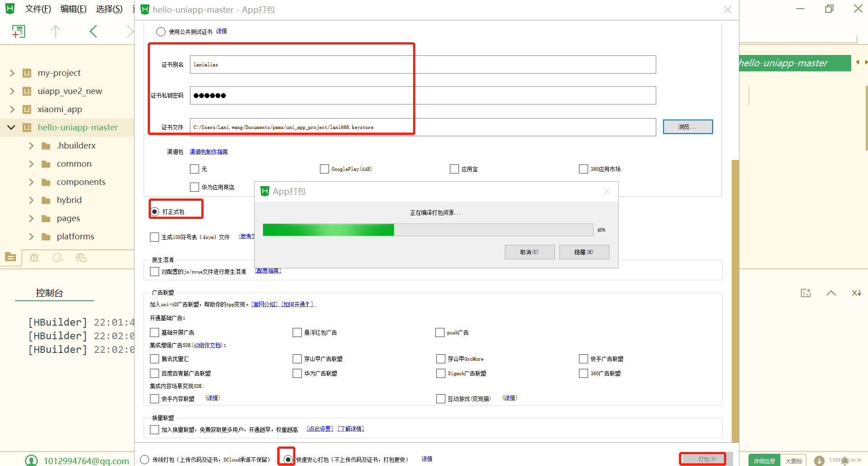This screenshot has height=466, width=868.
Task: Click the console export icon
Action: 806,293
